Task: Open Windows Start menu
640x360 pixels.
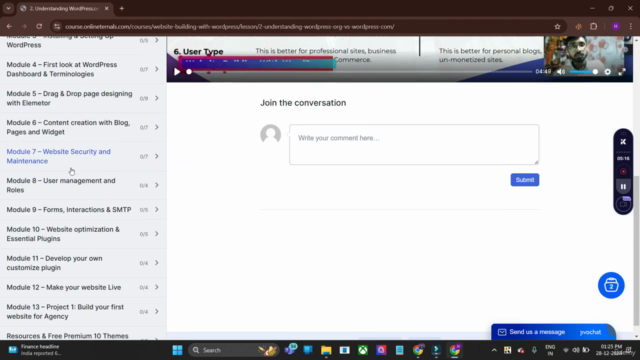Action: (x=177, y=350)
